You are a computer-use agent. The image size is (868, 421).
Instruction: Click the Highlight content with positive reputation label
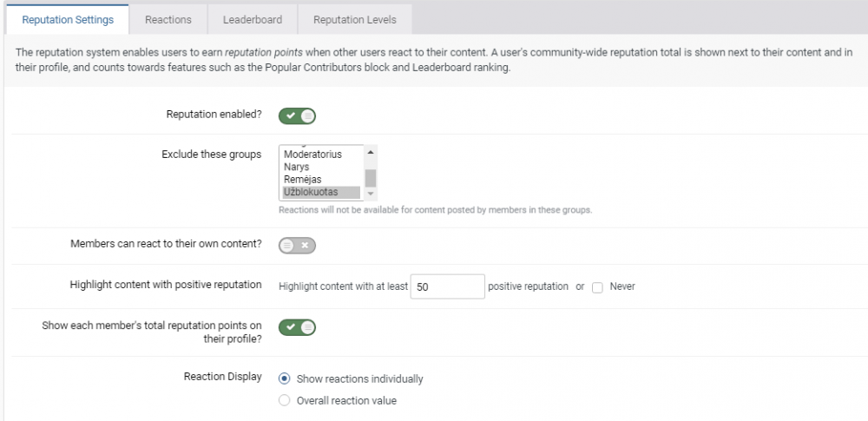(x=166, y=285)
